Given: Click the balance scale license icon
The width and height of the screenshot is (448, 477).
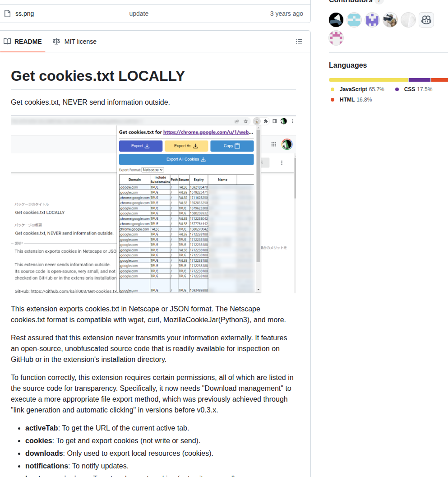Looking at the screenshot, I should pyautogui.click(x=56, y=42).
